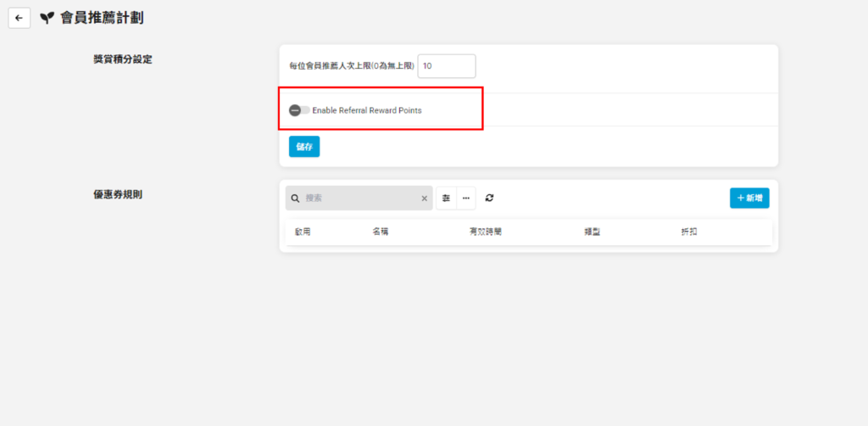Click the sprout icon beside 會員推薦計劃

[x=47, y=18]
